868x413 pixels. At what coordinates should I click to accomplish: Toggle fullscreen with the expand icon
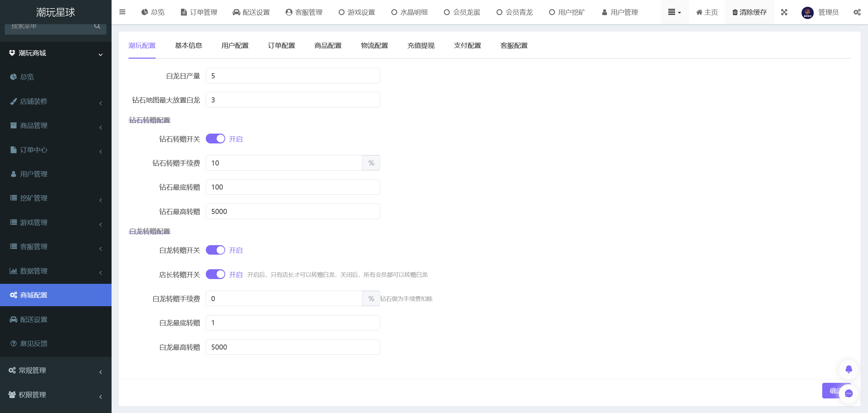[x=784, y=12]
